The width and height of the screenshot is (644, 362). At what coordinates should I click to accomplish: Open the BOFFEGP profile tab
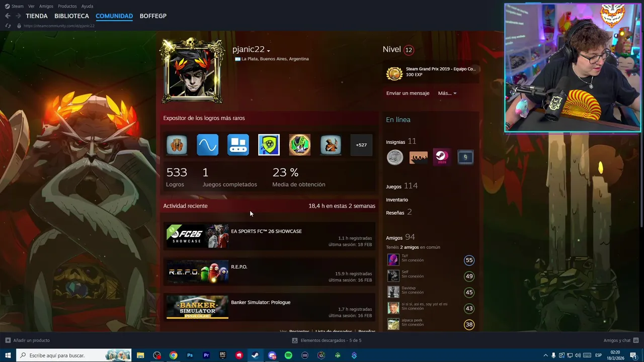pos(153,16)
